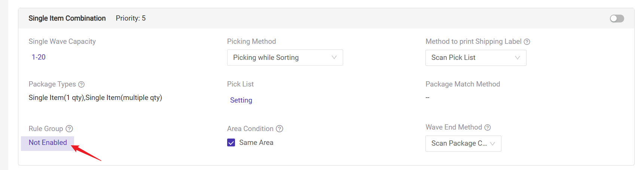Click the Priority: 5 text
This screenshot has height=170, width=644.
pos(131,18)
